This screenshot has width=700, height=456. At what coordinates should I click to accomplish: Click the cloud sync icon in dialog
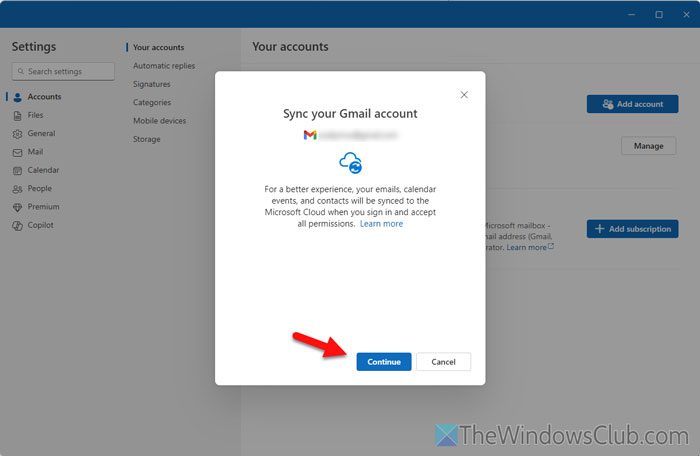pos(350,163)
